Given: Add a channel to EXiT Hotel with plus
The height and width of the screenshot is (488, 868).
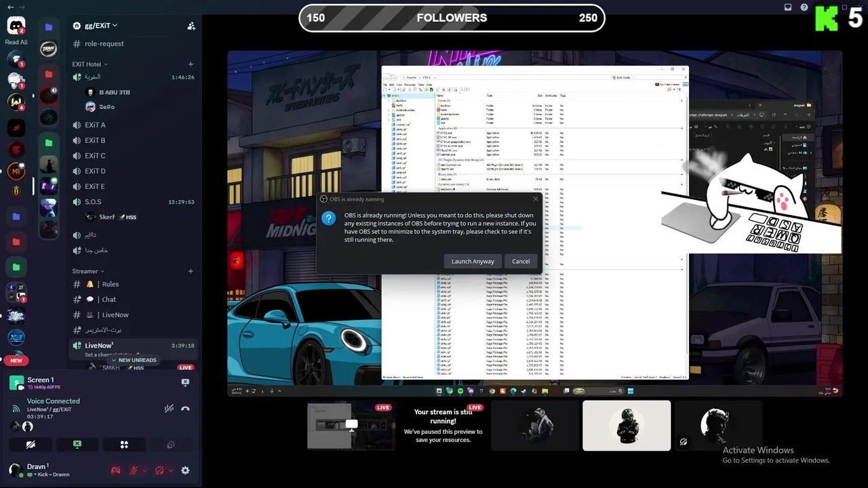Looking at the screenshot, I should [191, 64].
